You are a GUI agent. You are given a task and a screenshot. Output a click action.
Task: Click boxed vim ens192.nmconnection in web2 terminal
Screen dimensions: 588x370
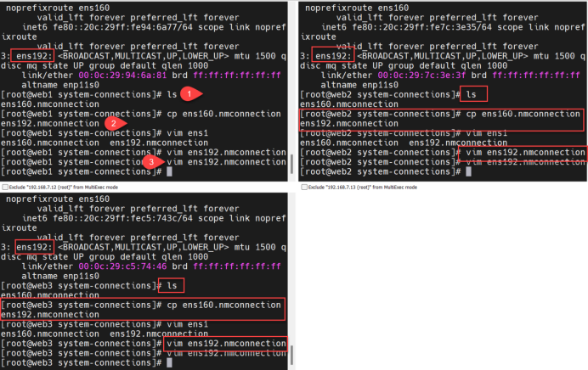[x=524, y=154]
